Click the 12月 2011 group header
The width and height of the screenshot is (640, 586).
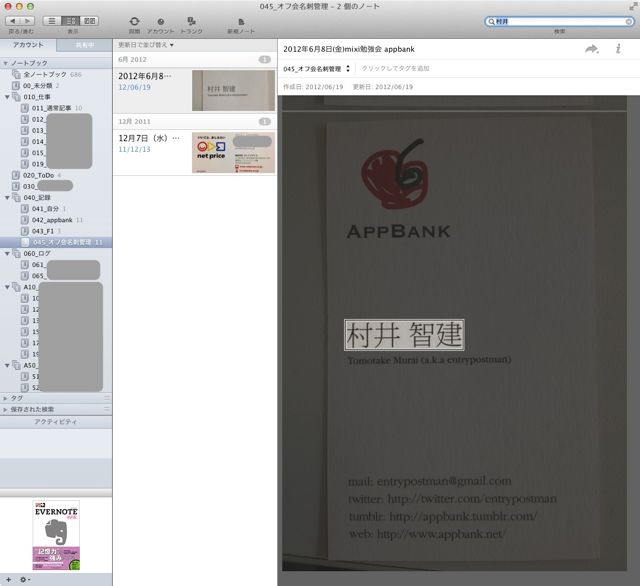[195, 122]
